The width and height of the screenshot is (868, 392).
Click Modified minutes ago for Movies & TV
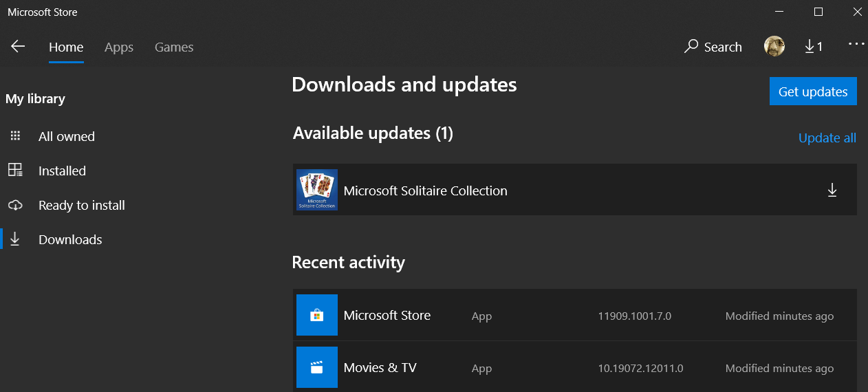(779, 369)
